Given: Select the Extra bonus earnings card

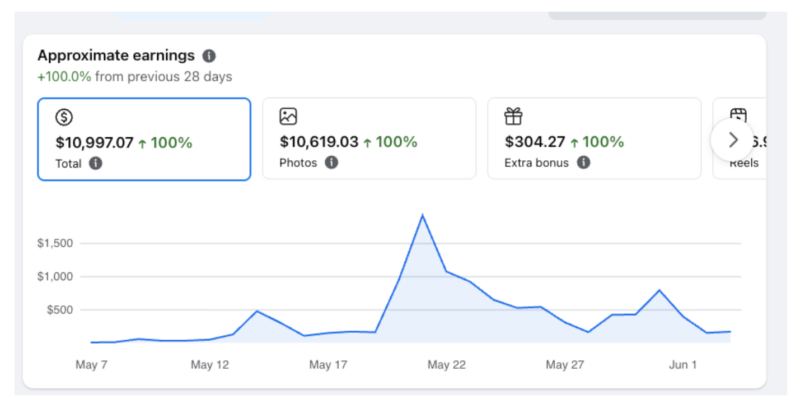Looking at the screenshot, I should click(594, 139).
